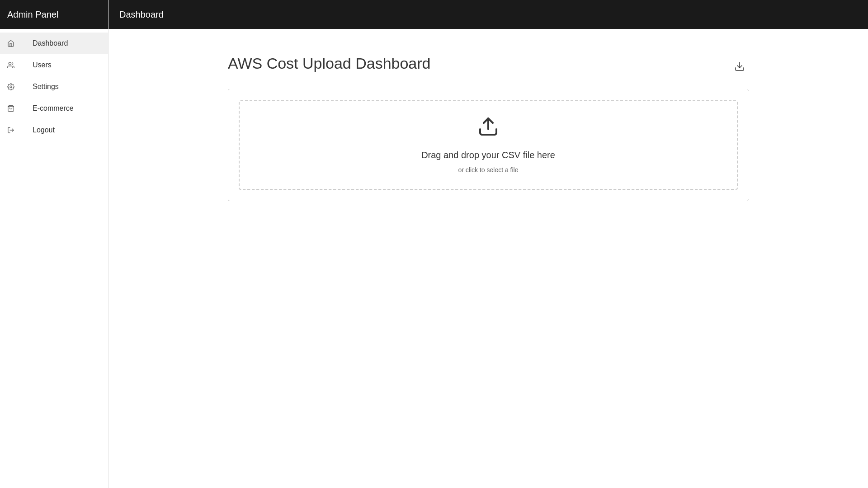
Task: Select the Logout label in sidebar
Action: (x=43, y=130)
